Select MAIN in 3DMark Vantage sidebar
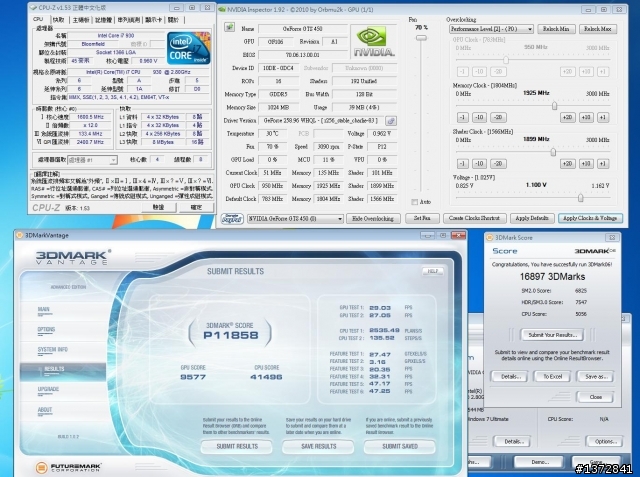 click(x=44, y=310)
